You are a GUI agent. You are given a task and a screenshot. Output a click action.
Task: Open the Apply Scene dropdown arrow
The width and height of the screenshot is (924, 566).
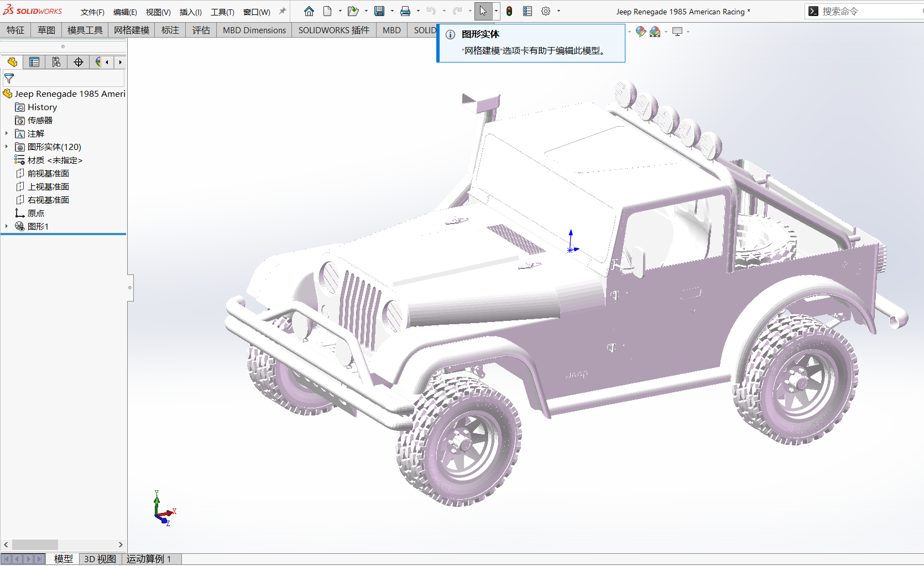666,32
